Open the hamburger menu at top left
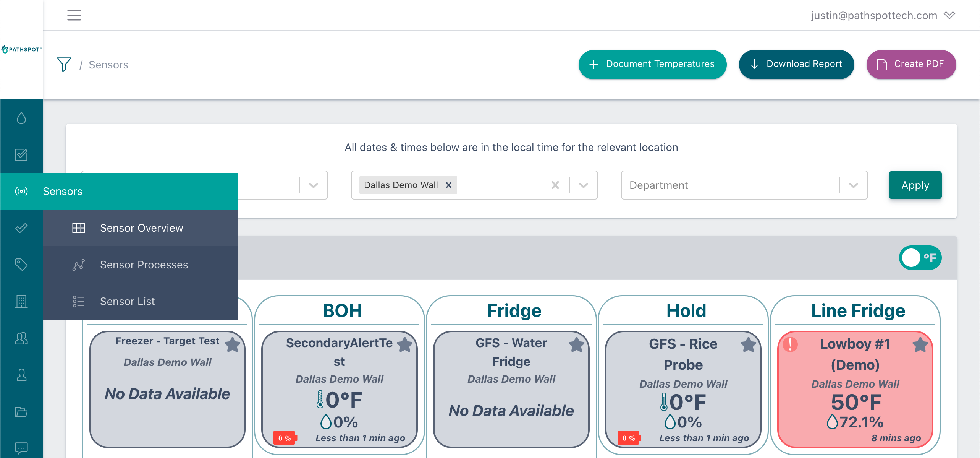 [x=73, y=15]
